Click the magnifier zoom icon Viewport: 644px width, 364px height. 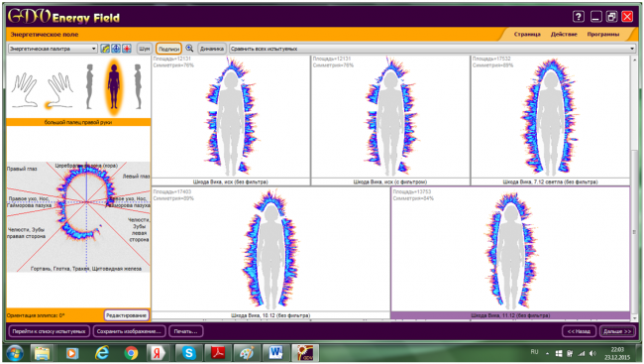click(189, 49)
